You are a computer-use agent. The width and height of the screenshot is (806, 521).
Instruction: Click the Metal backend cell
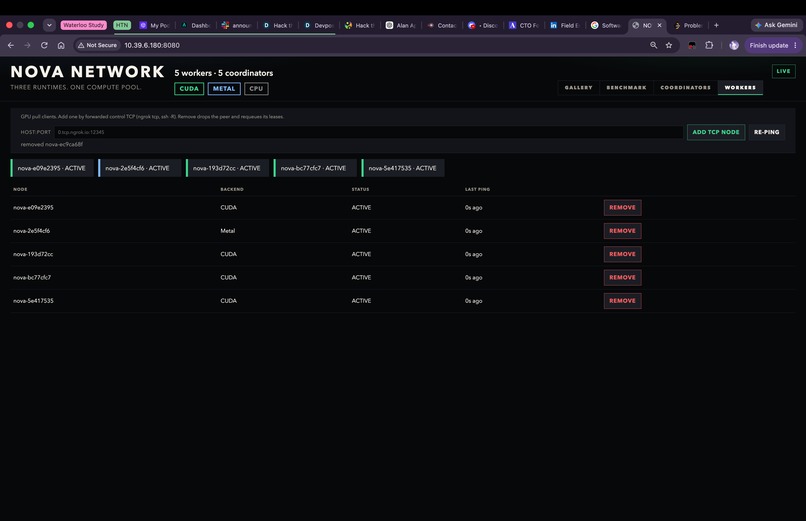point(228,231)
